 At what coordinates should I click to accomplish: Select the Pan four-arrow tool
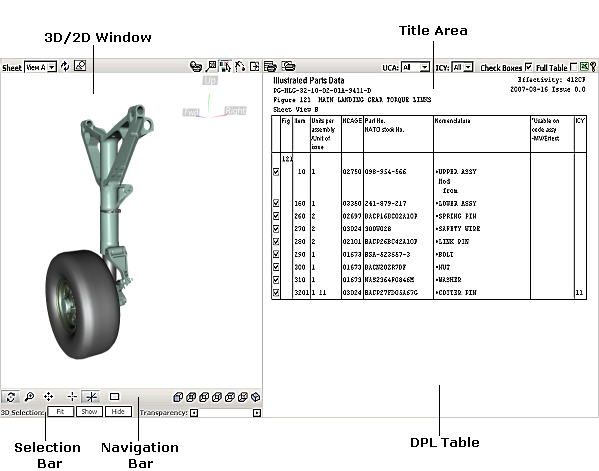49,397
